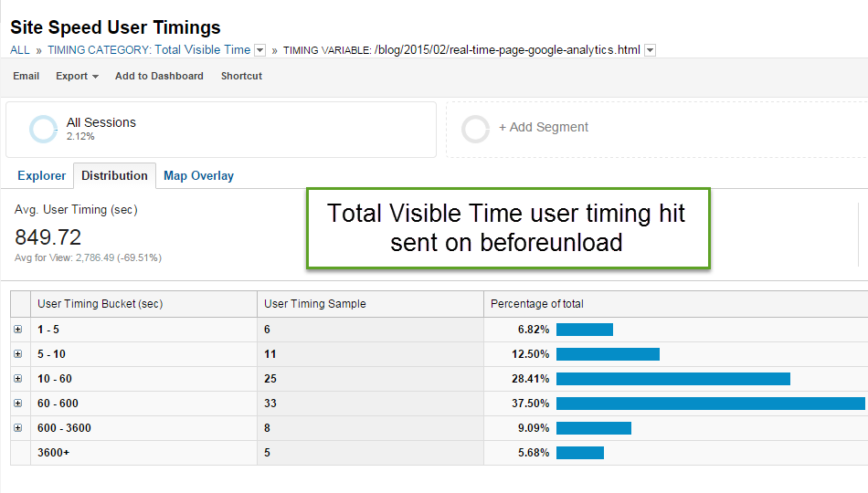Expand the 600 - 3600 bucket row

pyautogui.click(x=17, y=427)
